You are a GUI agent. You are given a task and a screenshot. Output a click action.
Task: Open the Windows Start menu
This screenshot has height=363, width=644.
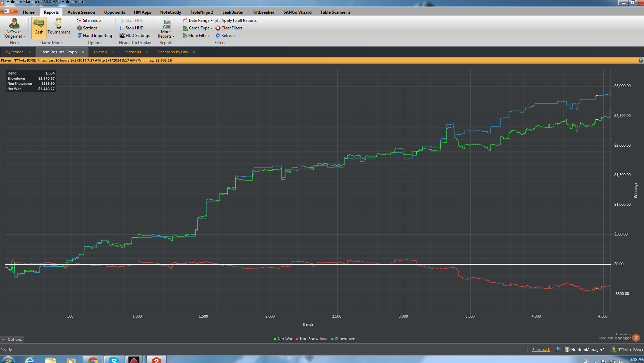[x=8, y=360]
